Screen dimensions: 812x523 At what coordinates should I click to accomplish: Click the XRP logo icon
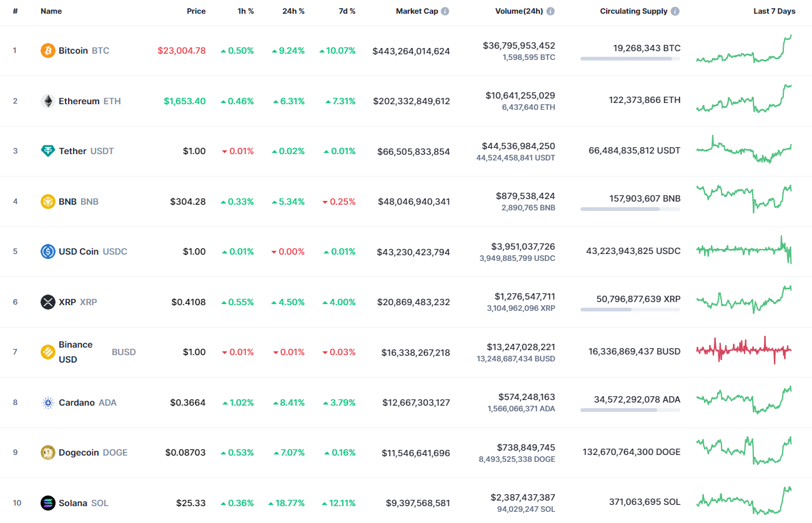click(x=47, y=301)
